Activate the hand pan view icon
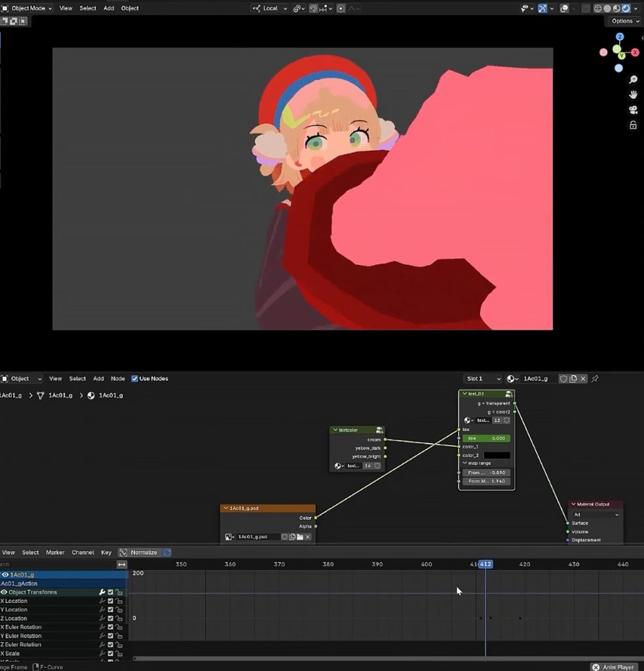 click(x=633, y=94)
